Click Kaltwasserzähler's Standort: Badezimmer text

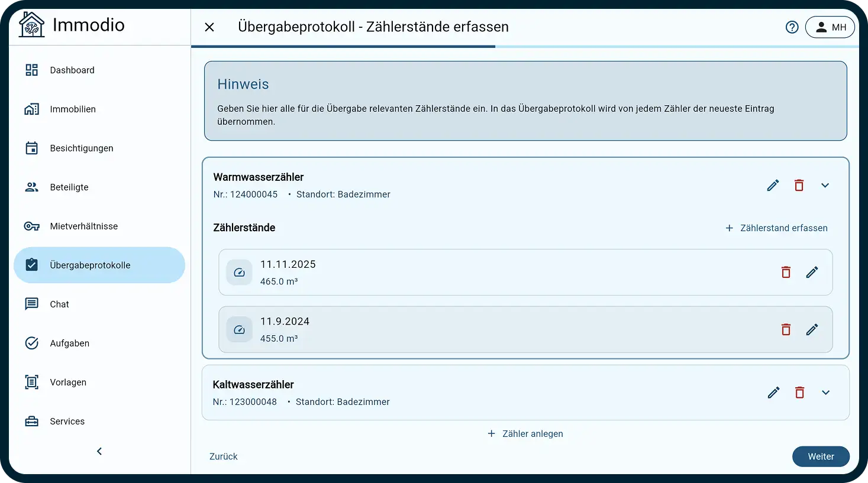343,401
